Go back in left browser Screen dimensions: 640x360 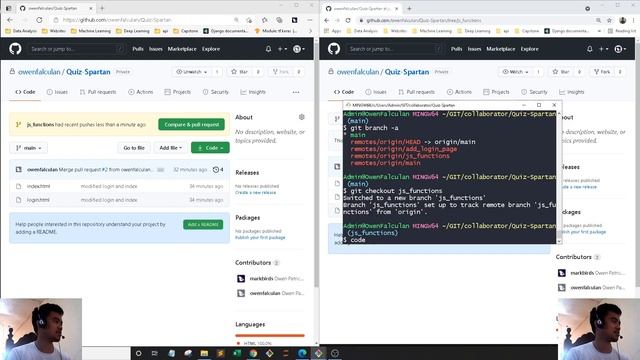[x=10, y=20]
